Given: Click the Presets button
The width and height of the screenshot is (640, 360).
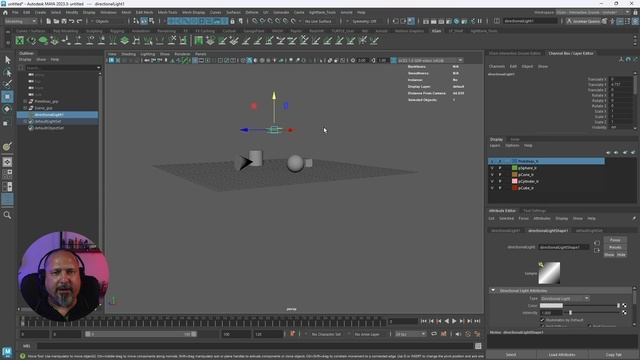Looking at the screenshot, I should tap(615, 247).
